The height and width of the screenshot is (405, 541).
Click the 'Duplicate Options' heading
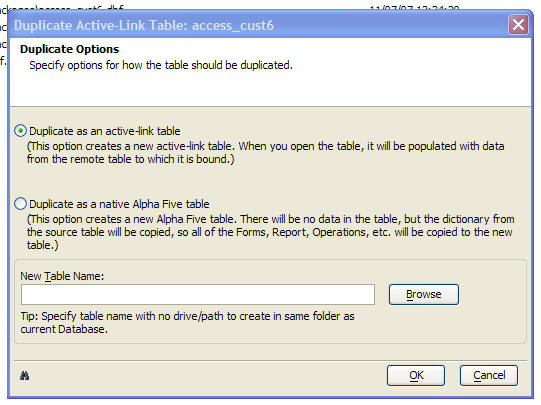tap(69, 49)
